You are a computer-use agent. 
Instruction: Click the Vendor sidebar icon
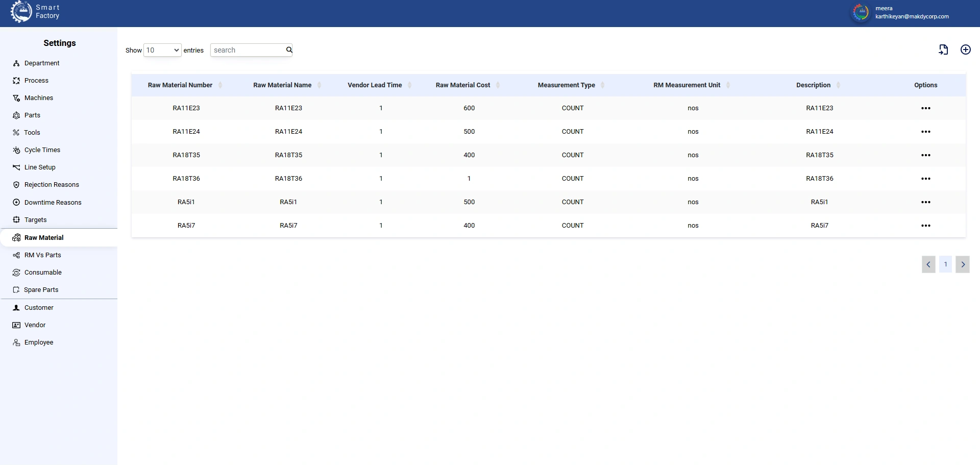16,325
